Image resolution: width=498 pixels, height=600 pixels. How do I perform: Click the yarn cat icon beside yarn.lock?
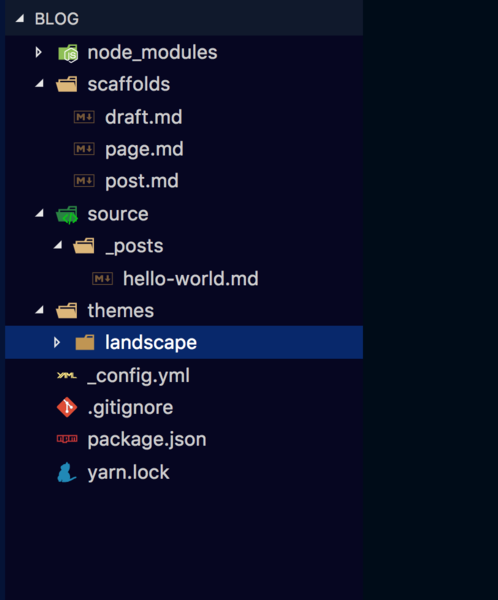point(67,472)
